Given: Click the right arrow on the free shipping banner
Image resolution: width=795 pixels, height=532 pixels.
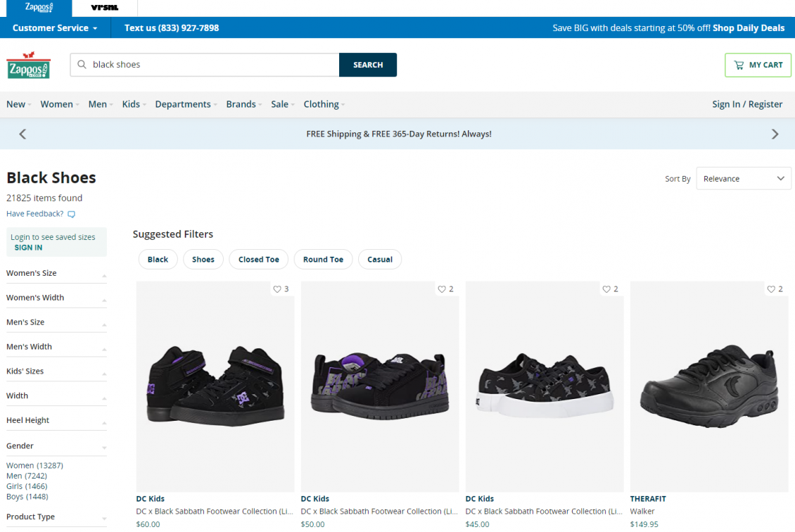Looking at the screenshot, I should pyautogui.click(x=775, y=133).
